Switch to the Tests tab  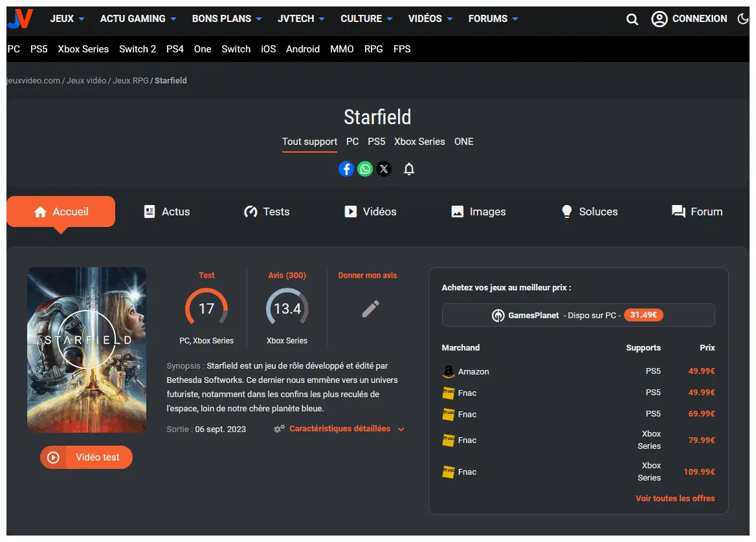click(267, 211)
